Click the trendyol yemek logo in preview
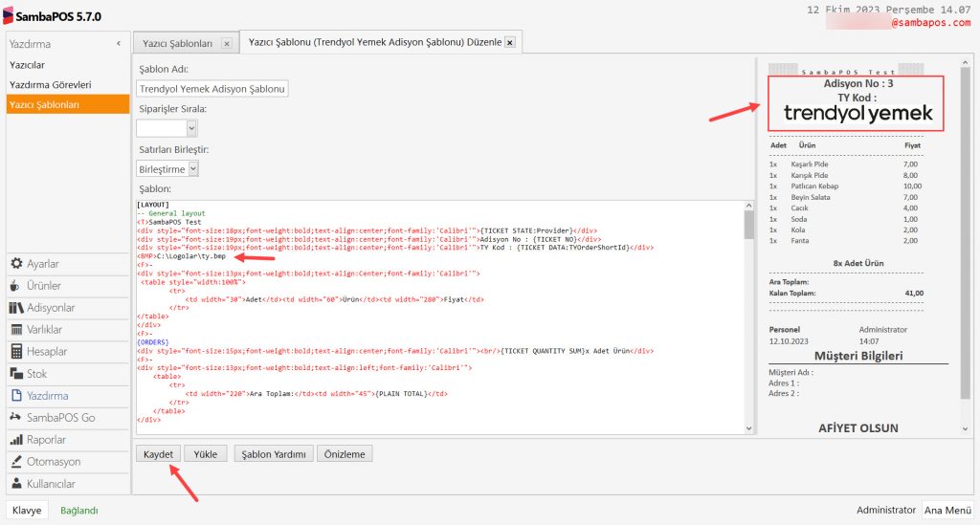This screenshot has height=525, width=980. [x=857, y=113]
